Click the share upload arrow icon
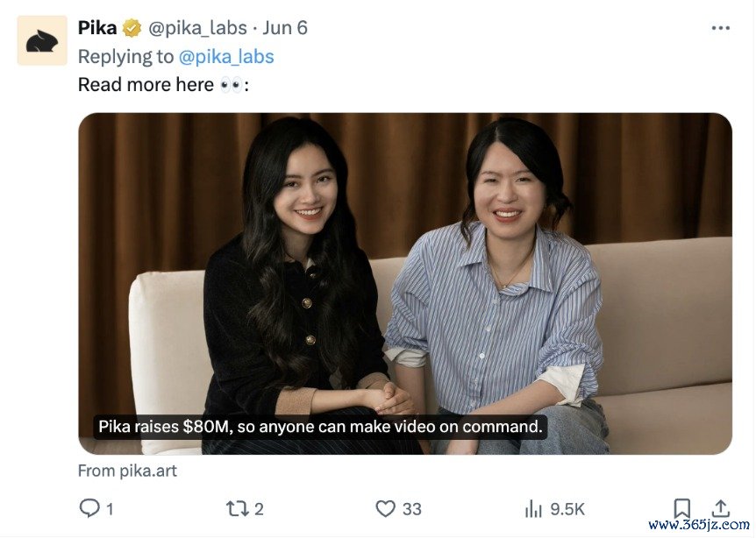 720,508
